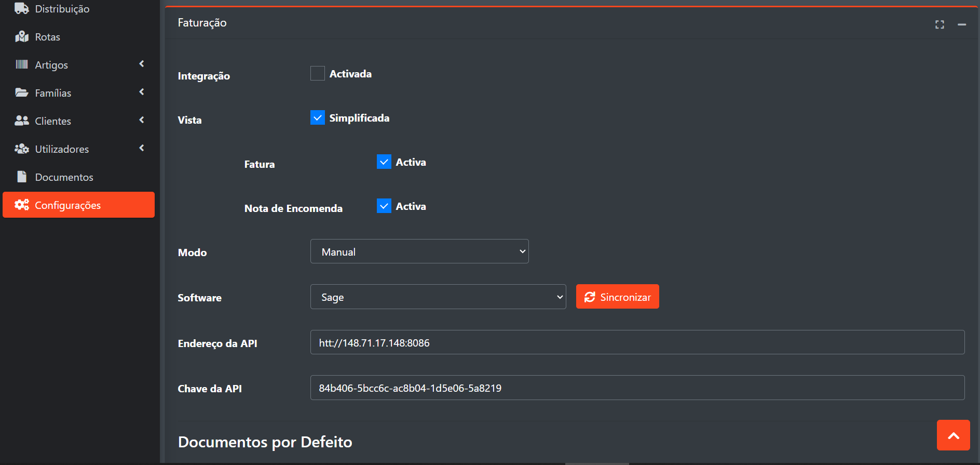Click the Famílias folder icon
Image resolution: width=980 pixels, height=465 pixels.
coord(22,93)
